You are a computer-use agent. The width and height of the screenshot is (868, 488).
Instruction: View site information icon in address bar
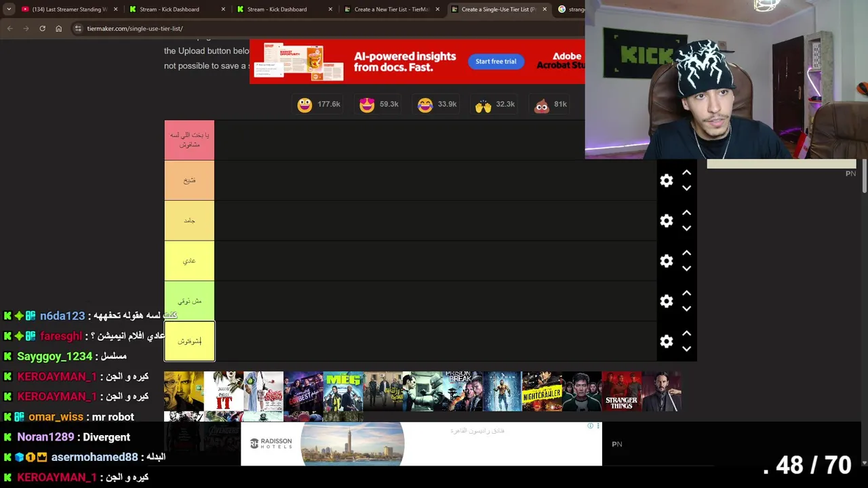click(78, 28)
